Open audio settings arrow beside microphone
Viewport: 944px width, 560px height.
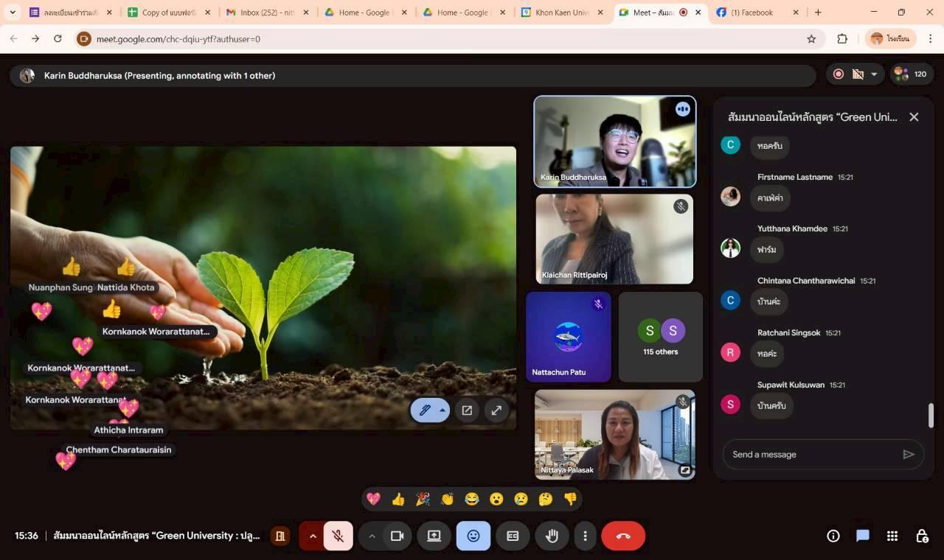point(313,536)
